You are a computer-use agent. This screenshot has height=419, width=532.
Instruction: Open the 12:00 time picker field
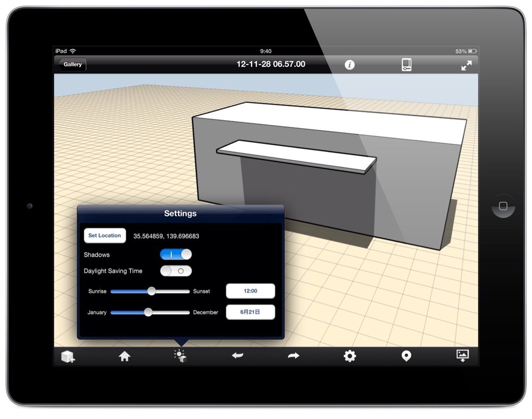250,291
